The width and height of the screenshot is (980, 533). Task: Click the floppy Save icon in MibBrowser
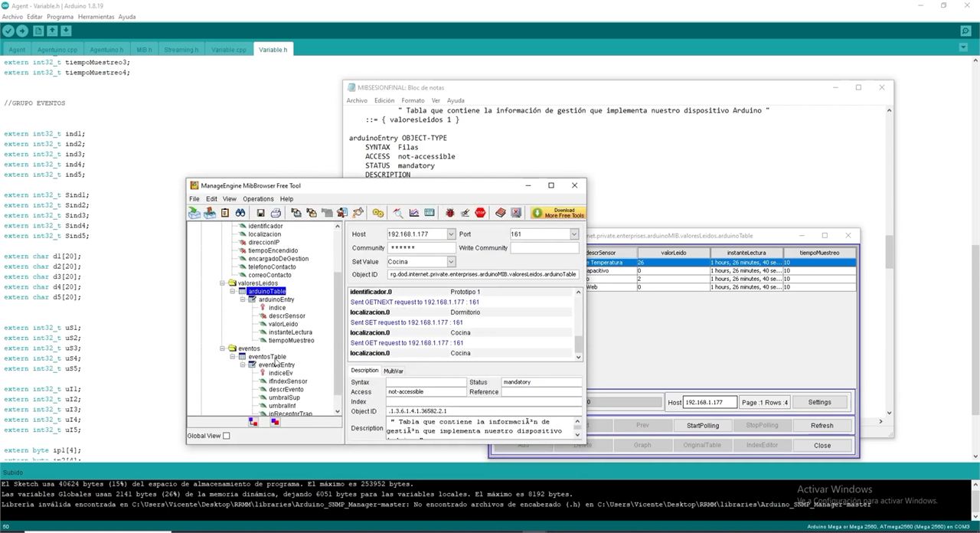pos(260,213)
